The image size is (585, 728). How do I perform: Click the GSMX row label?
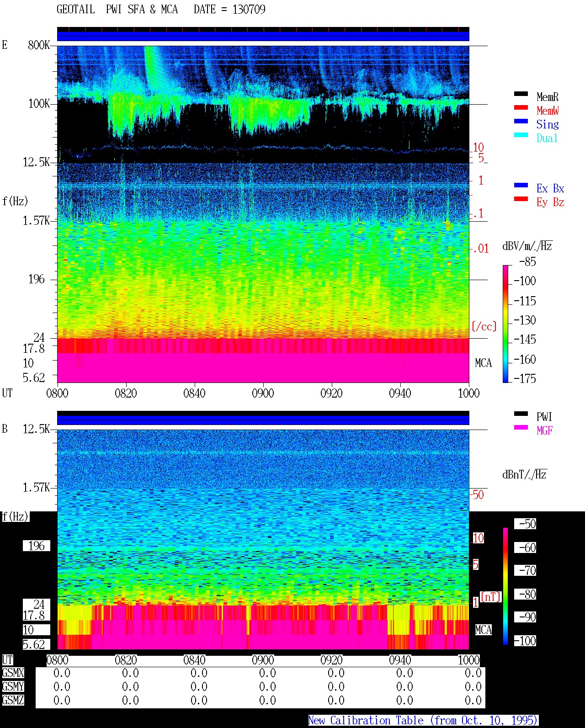point(13,673)
